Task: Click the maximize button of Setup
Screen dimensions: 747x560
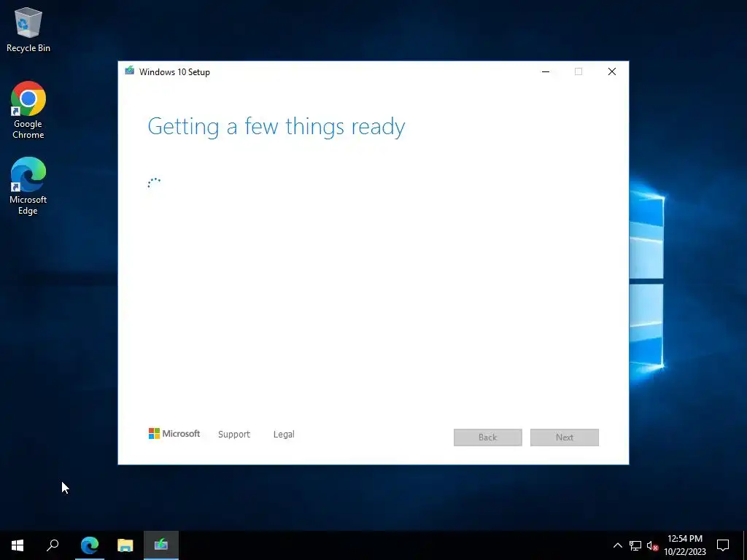Action: coord(578,71)
